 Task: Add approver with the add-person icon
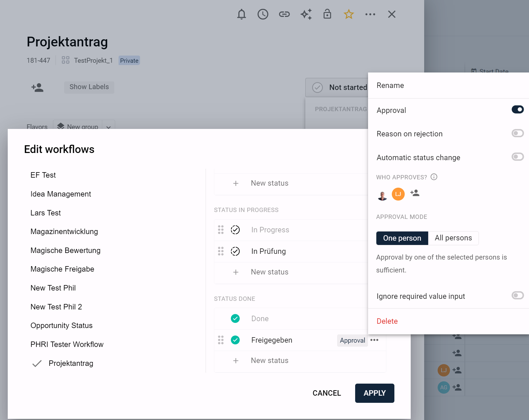(415, 193)
